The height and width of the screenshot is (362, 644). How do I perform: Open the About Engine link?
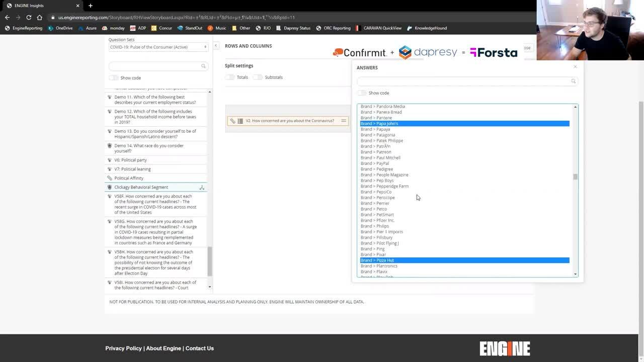point(164,348)
